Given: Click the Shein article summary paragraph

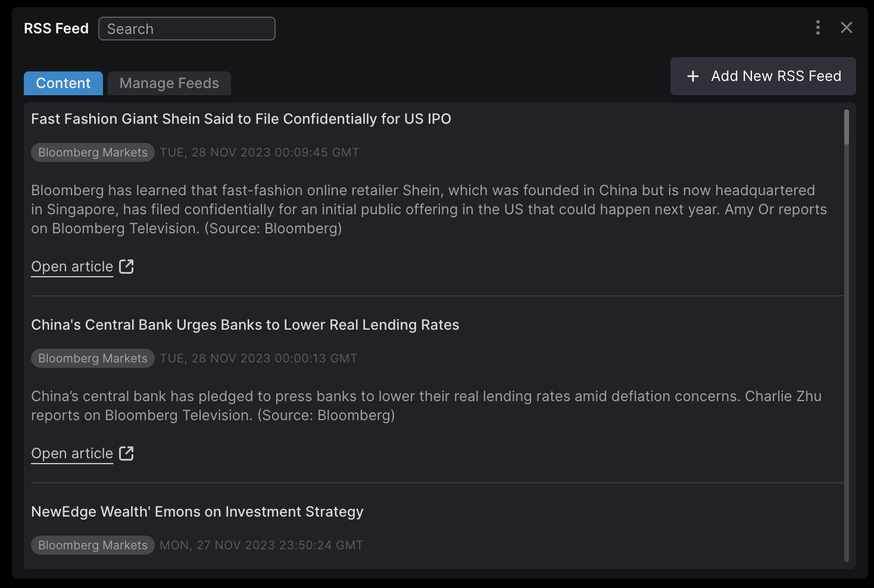Looking at the screenshot, I should pyautogui.click(x=429, y=209).
